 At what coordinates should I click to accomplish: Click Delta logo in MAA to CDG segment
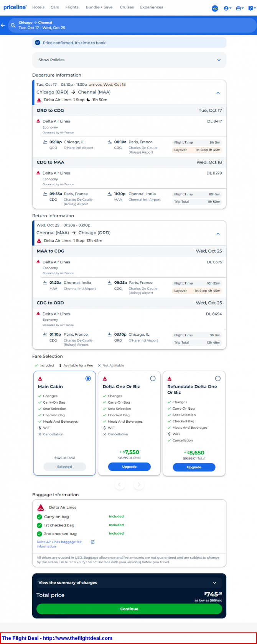[38, 262]
